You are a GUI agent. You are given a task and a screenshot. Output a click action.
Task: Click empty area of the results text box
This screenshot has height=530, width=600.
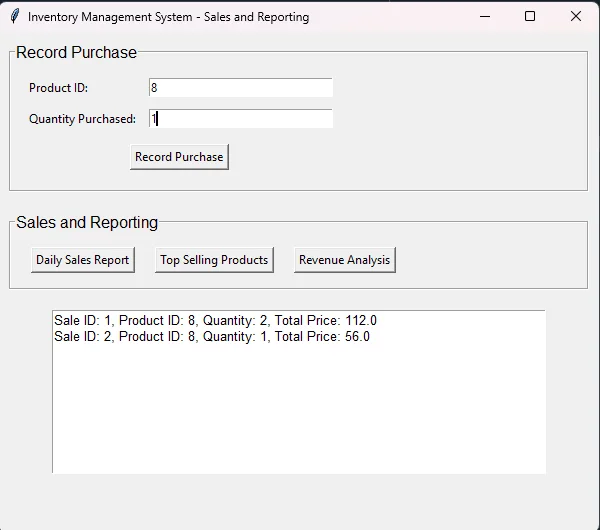[x=298, y=409]
